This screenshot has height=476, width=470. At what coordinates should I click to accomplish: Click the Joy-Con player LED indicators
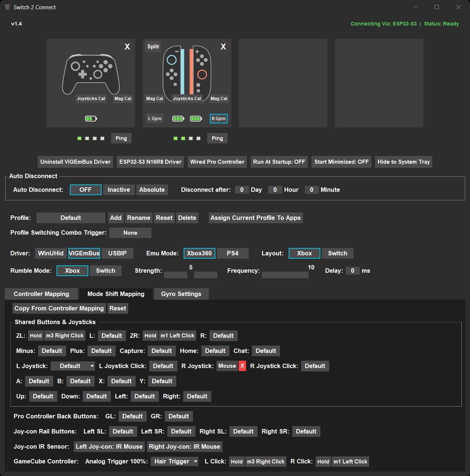(x=187, y=138)
